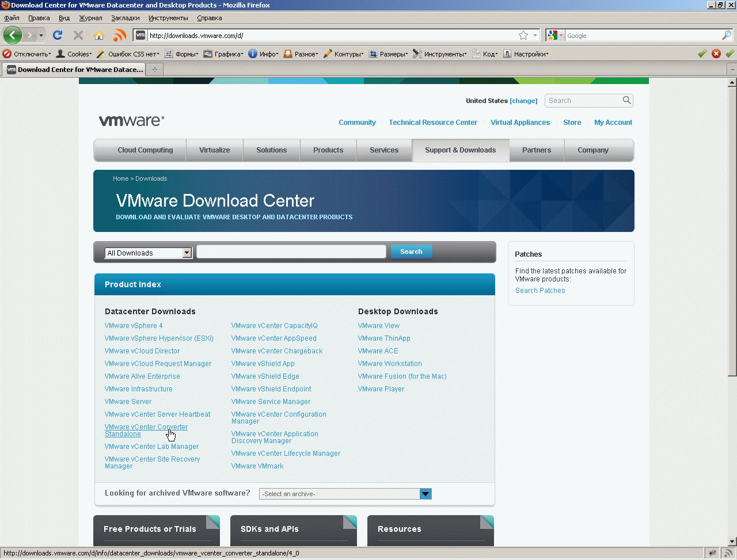Follow the Search Patches link
The width and height of the screenshot is (737, 560).
click(x=540, y=291)
